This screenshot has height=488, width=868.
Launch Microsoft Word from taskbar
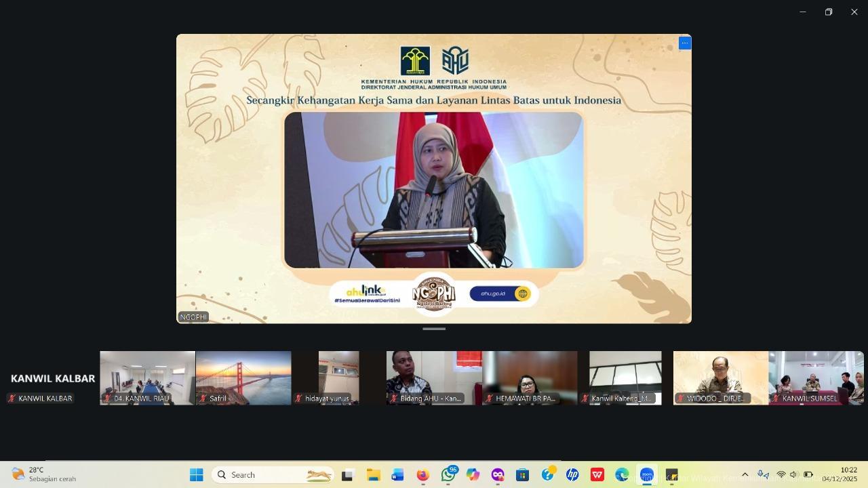(398, 475)
